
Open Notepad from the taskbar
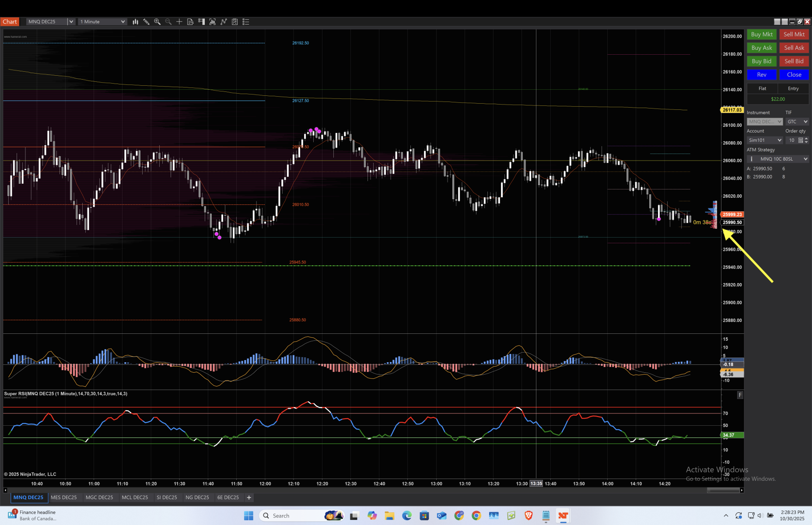tap(546, 516)
